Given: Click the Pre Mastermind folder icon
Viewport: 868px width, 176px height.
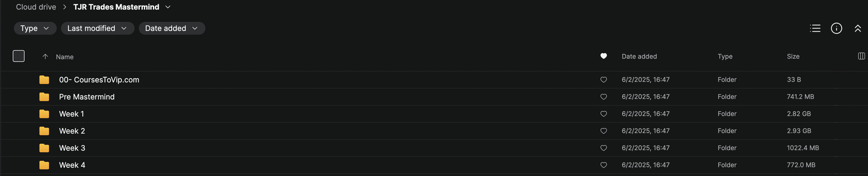Looking at the screenshot, I should 44,97.
